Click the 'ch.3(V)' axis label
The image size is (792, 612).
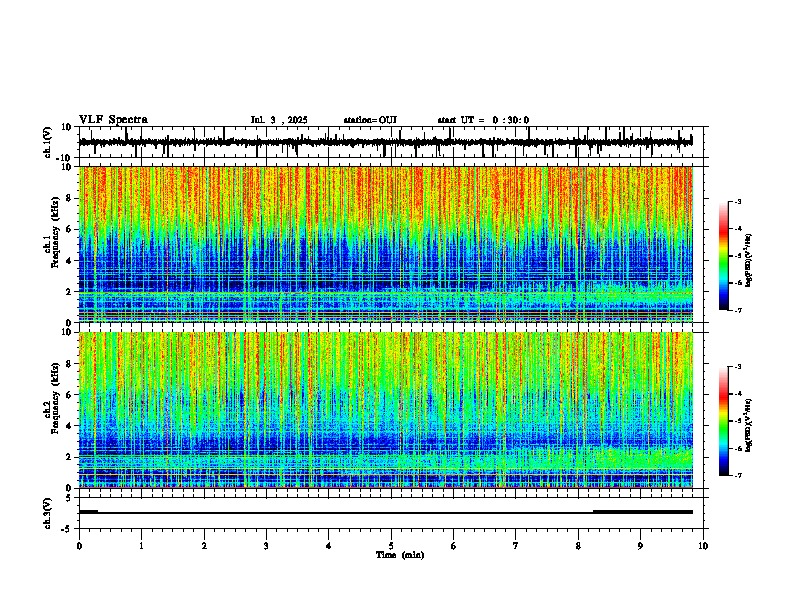(x=48, y=513)
